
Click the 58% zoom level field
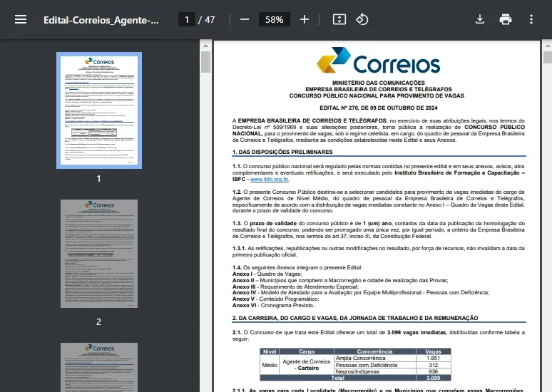click(274, 19)
